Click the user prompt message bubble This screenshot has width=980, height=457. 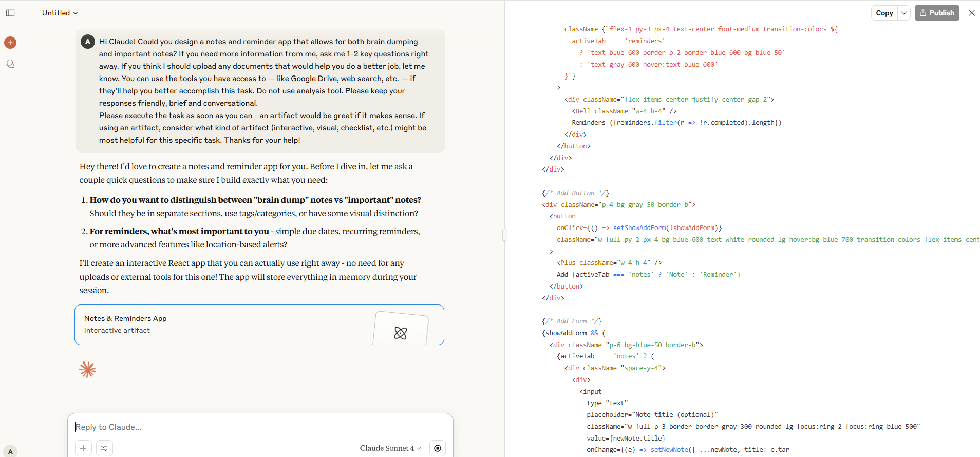point(262,91)
